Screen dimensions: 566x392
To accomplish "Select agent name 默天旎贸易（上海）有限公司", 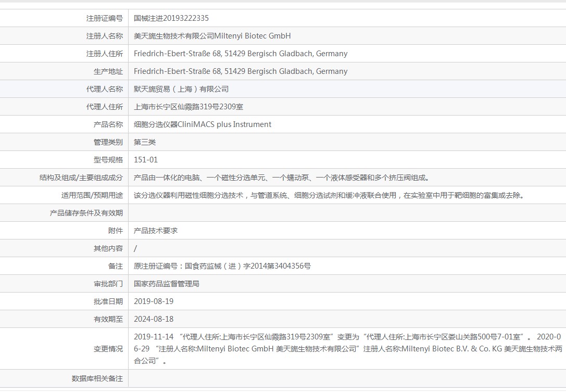I will [181, 89].
